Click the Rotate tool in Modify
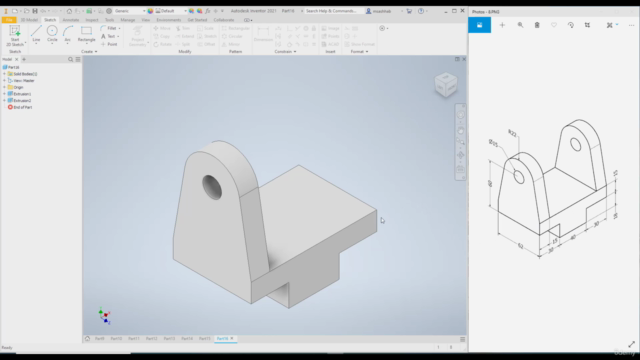The width and height of the screenshot is (640, 360). (x=162, y=44)
